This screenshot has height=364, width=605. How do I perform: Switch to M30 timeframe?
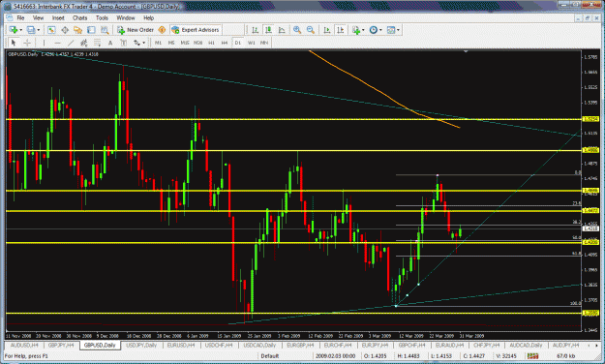197,43
